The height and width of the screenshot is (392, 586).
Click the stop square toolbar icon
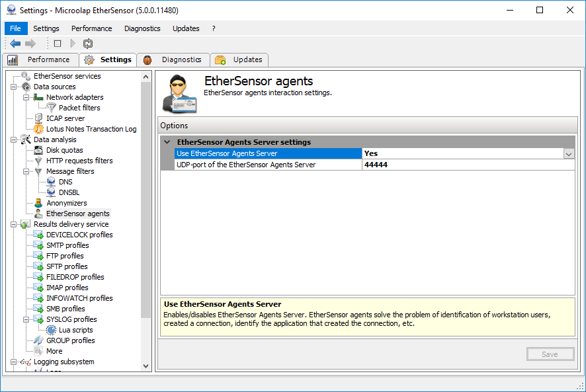[58, 44]
